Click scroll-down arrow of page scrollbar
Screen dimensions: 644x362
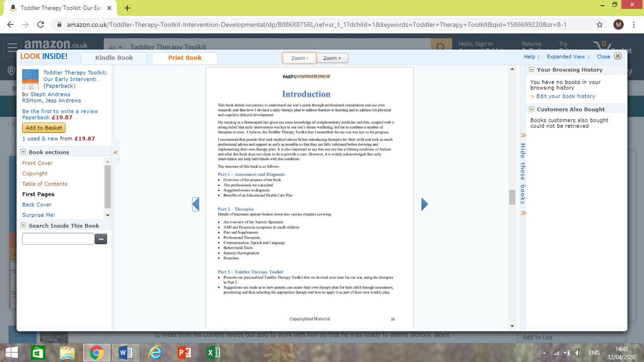pos(512,326)
